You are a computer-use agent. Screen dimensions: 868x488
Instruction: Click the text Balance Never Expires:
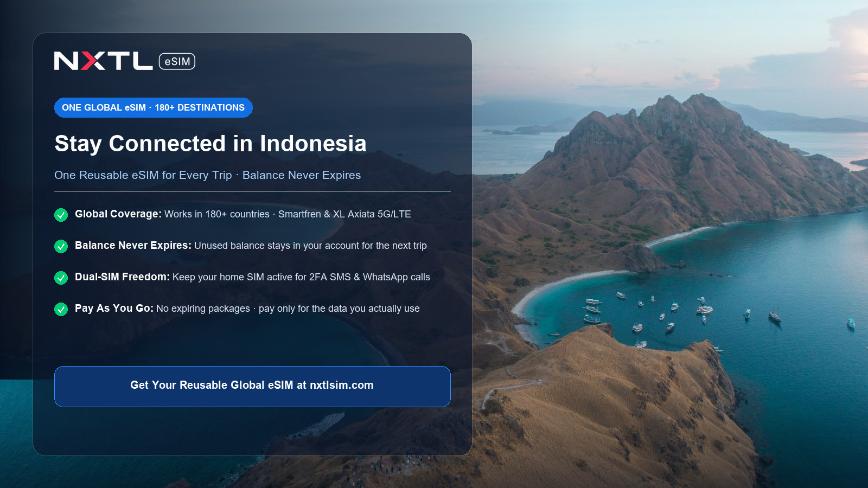(133, 246)
